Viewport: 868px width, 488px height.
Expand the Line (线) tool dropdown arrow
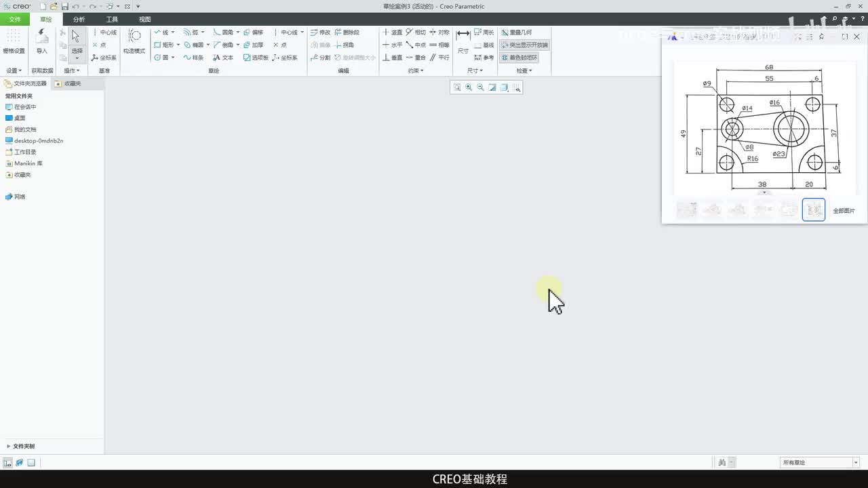coord(173,33)
